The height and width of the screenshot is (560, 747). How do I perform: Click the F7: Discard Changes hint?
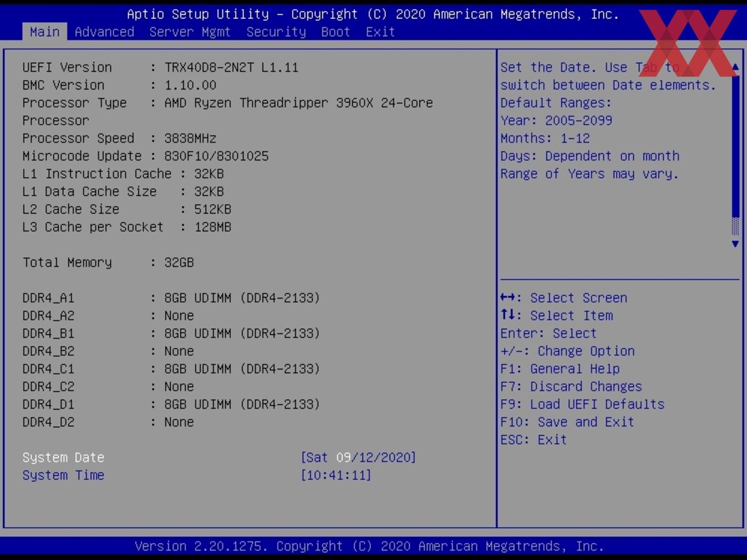571,387
